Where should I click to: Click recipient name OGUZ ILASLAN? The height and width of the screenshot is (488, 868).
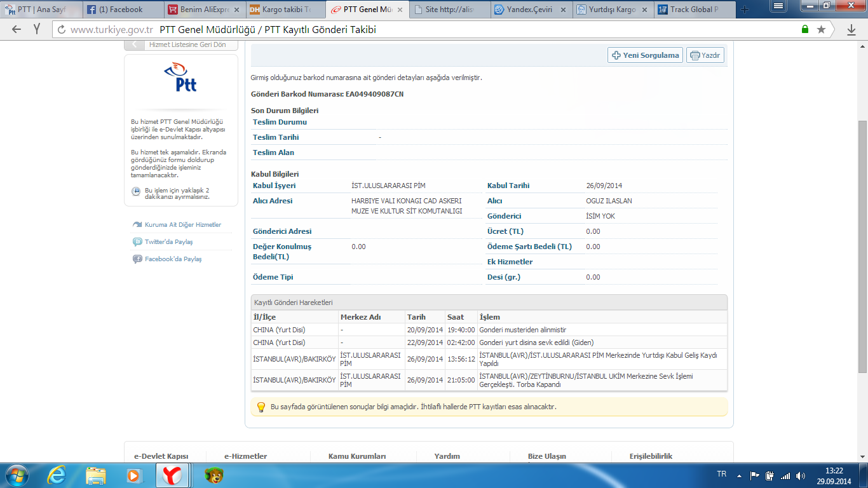pyautogui.click(x=609, y=201)
